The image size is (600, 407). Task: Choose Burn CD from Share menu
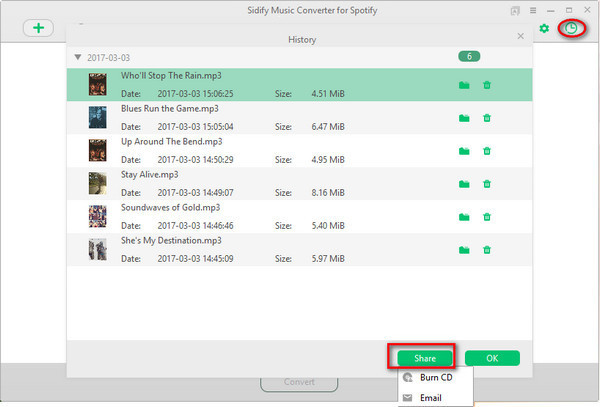(435, 378)
